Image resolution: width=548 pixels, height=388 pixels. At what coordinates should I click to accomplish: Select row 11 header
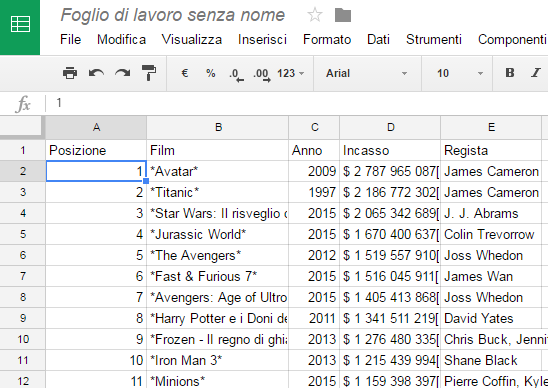coord(22,360)
